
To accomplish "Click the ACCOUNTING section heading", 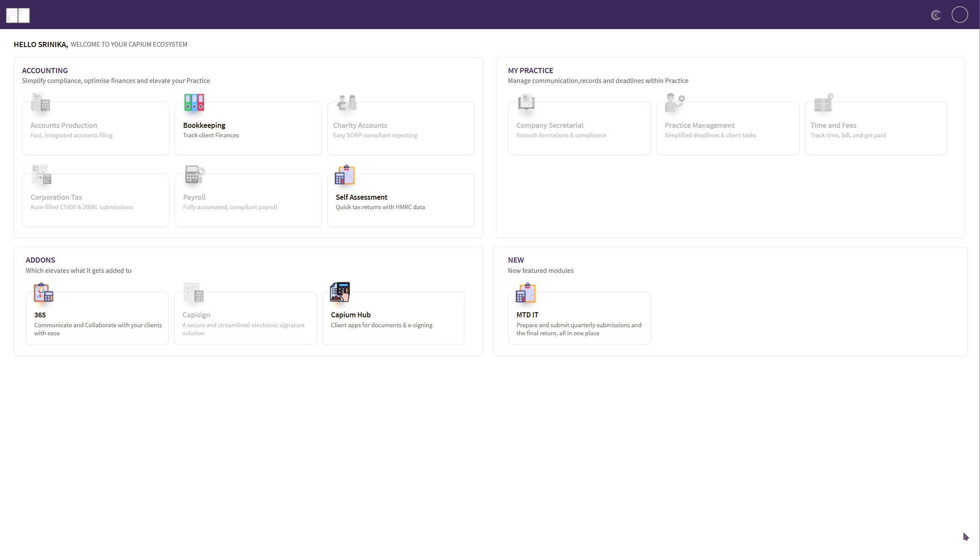I will point(45,71).
